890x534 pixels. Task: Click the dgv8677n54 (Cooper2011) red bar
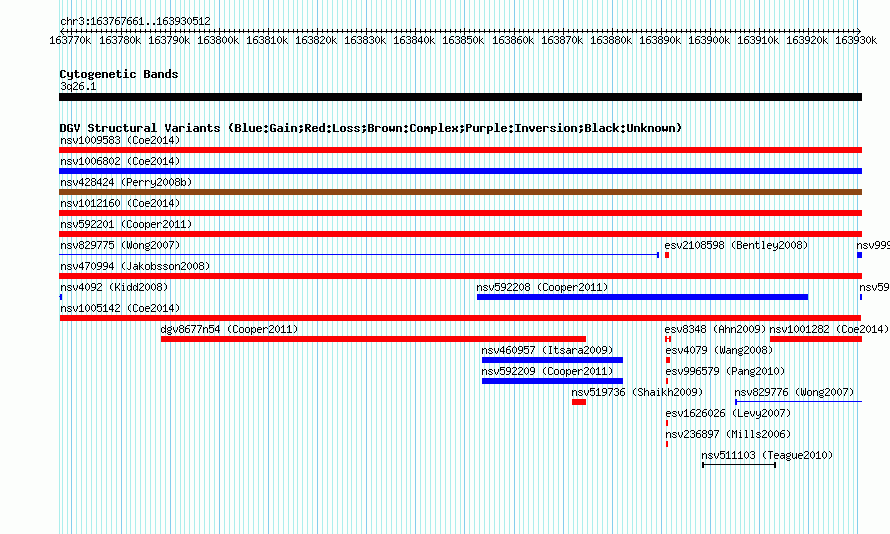[373, 339]
